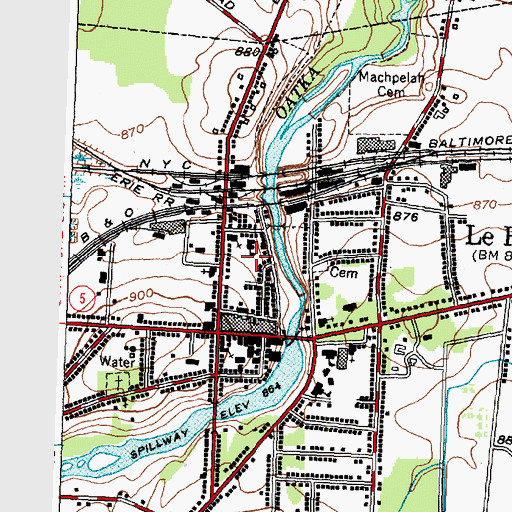
Task: Click the red center crosshair marker
Action: click(256, 256)
